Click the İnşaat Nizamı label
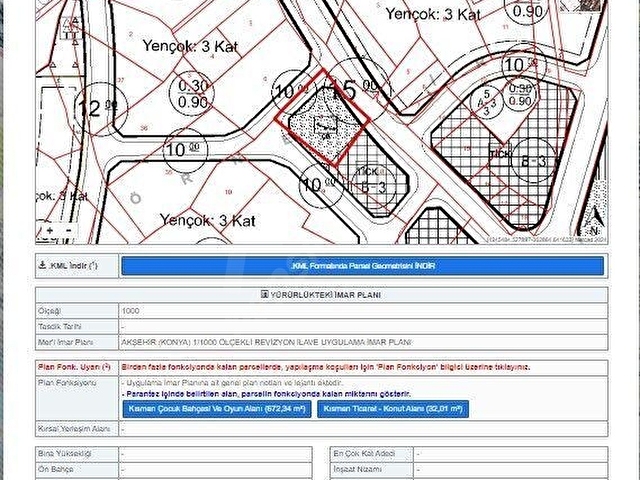 click(x=358, y=469)
